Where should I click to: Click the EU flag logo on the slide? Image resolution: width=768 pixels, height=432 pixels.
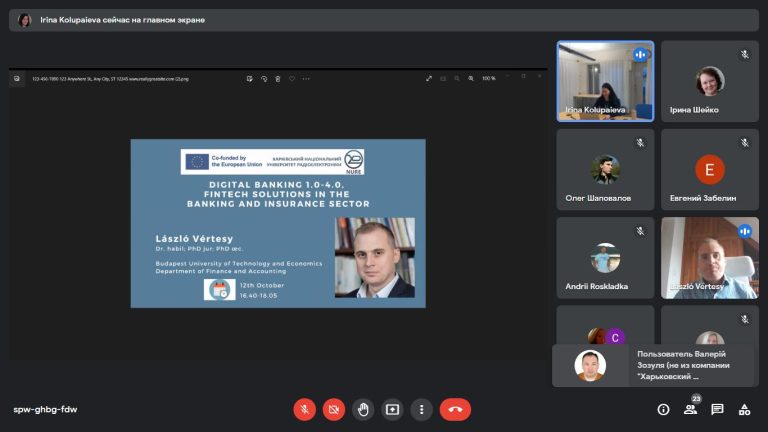(x=197, y=162)
